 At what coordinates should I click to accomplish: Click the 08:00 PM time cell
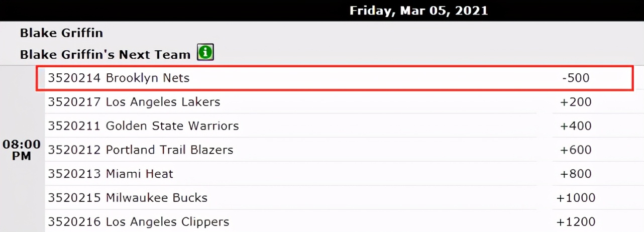(x=22, y=150)
